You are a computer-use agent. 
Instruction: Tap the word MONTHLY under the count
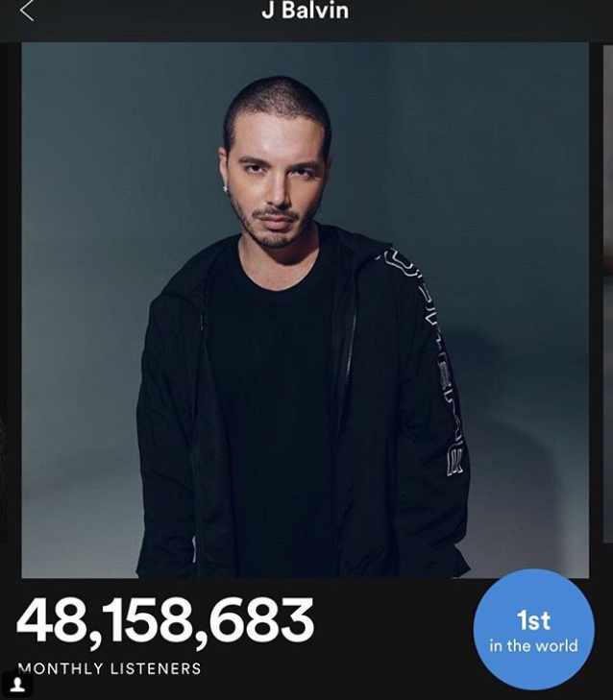61,668
